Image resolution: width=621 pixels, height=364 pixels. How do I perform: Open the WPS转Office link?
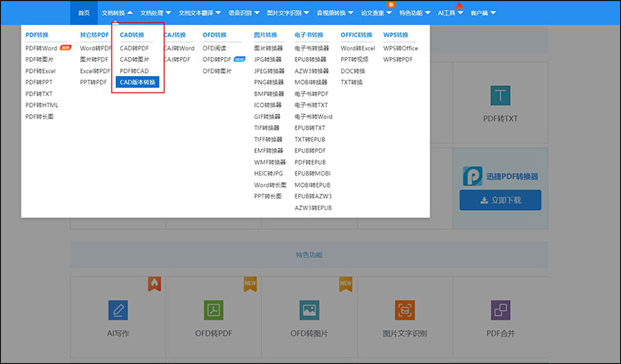coord(401,48)
